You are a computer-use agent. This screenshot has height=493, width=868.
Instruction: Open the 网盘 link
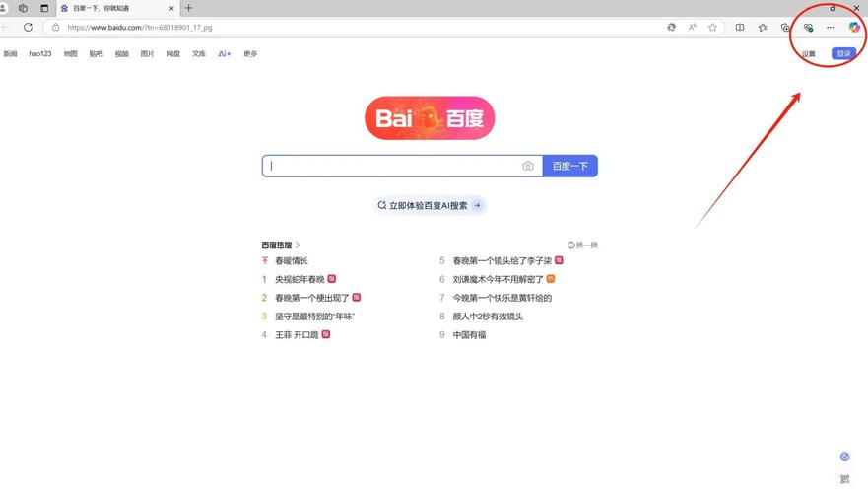point(173,53)
